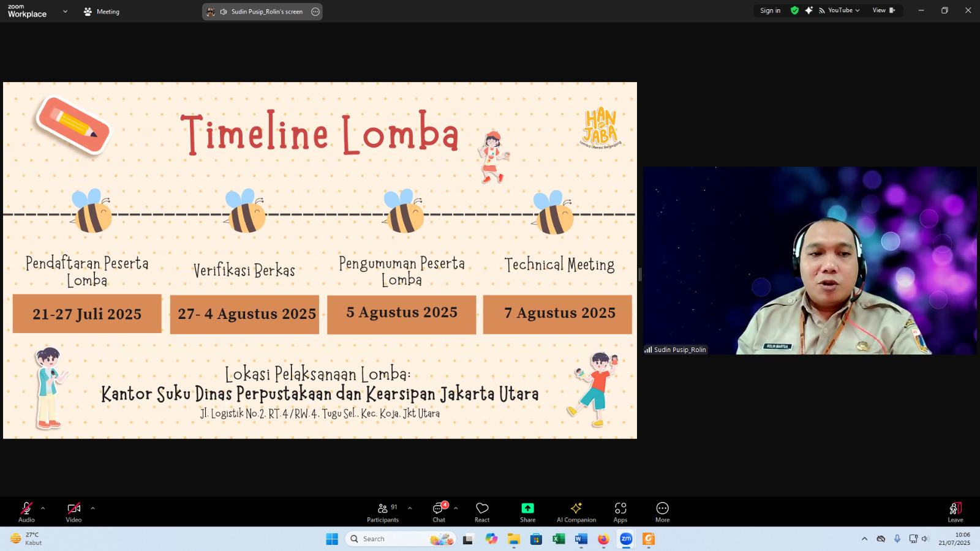
Task: Mute the speaker volume in the system tray
Action: tap(925, 539)
